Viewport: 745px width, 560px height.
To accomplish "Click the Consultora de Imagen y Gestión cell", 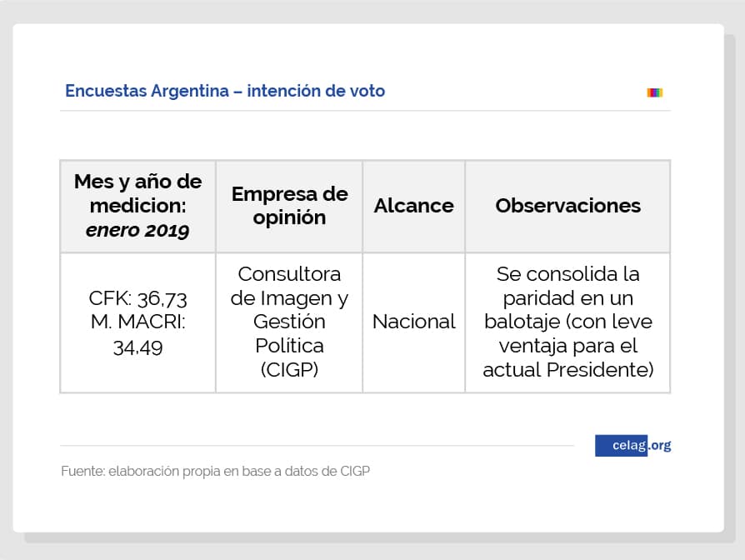I will pos(289,322).
